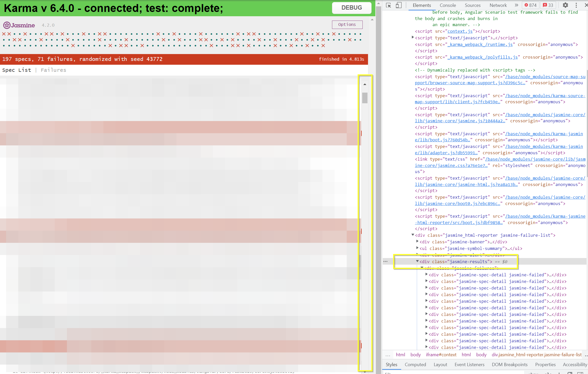Image resolution: width=588 pixels, height=374 pixels.
Task: Switch to the Console tab
Action: 448,5
